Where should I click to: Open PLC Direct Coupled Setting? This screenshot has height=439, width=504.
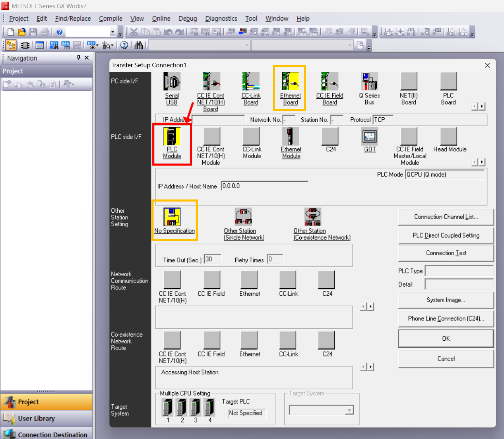point(446,235)
